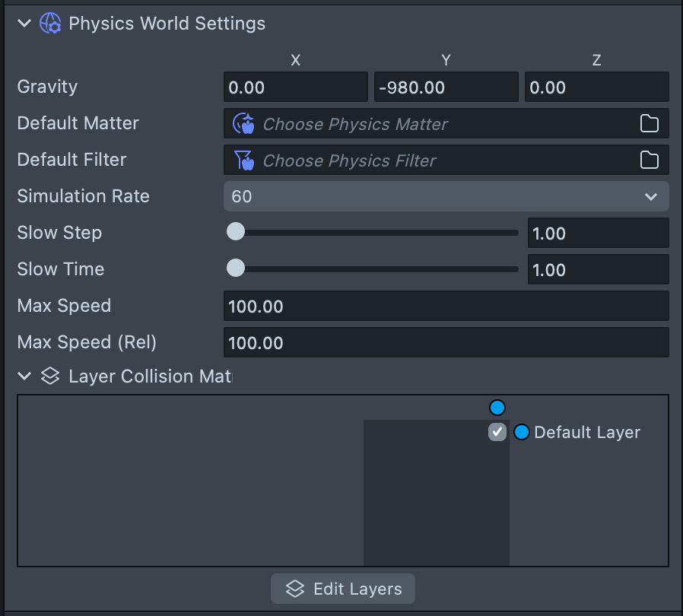The width and height of the screenshot is (683, 616).
Task: Collapse the Physics World Settings section
Action: click(x=24, y=24)
